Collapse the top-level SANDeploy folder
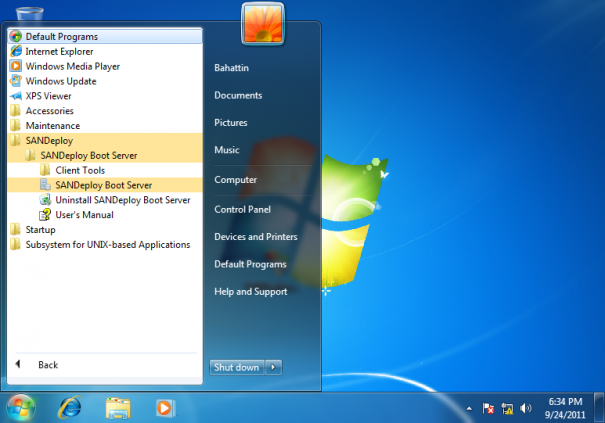This screenshot has width=605, height=423. (105, 140)
